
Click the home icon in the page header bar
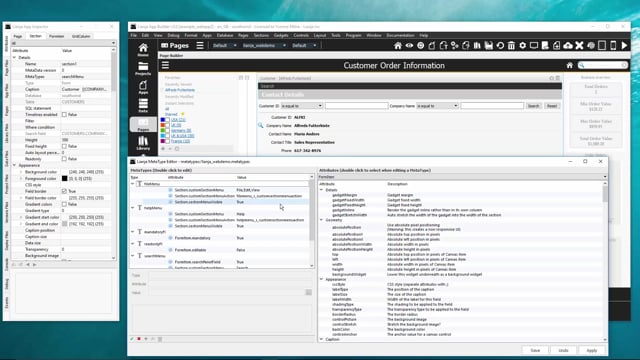570,65
